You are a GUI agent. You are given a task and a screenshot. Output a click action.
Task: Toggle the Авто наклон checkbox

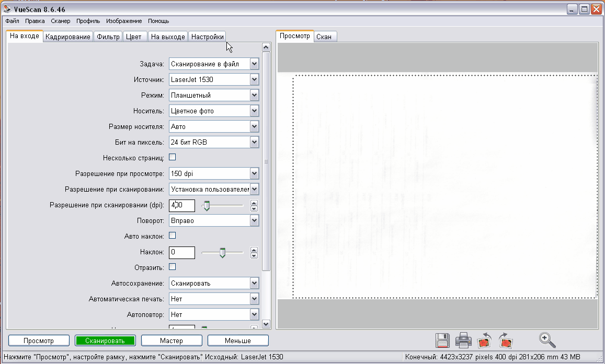(172, 236)
